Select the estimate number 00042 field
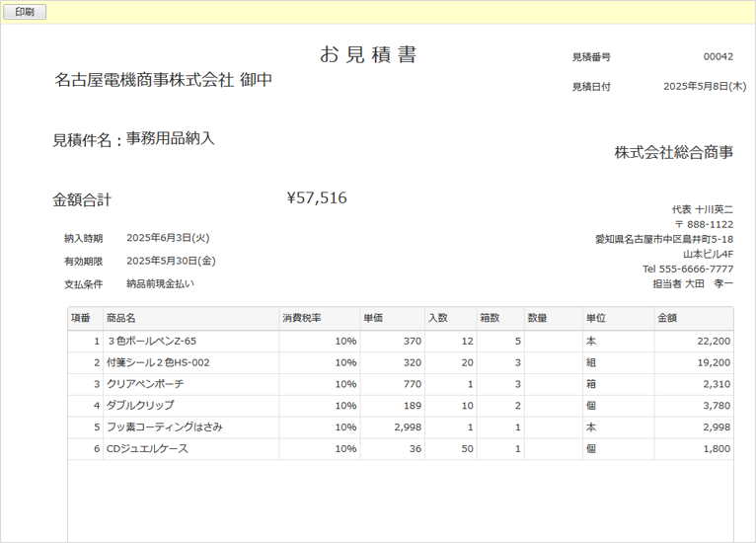The height and width of the screenshot is (543, 756). click(x=718, y=57)
